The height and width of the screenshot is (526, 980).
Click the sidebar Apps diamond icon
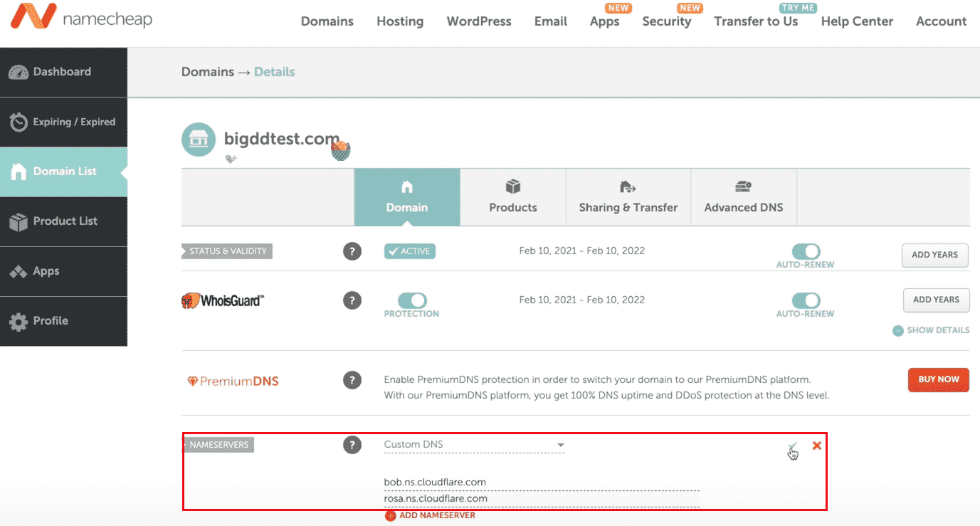point(19,271)
